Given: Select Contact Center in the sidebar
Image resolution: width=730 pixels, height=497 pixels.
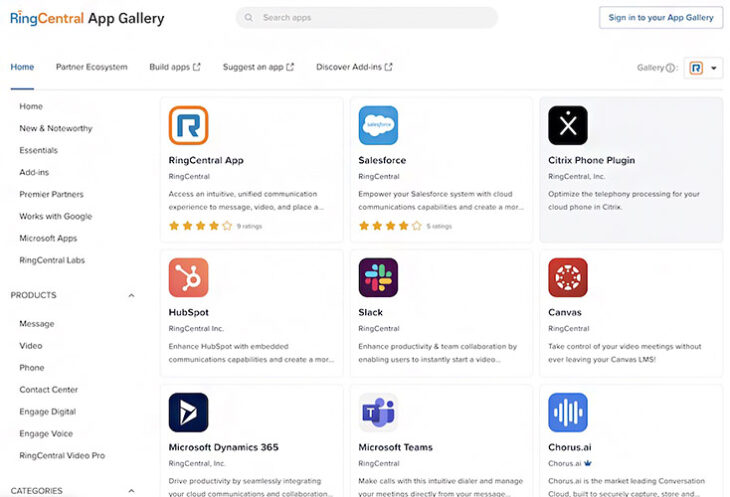Looking at the screenshot, I should click(48, 390).
